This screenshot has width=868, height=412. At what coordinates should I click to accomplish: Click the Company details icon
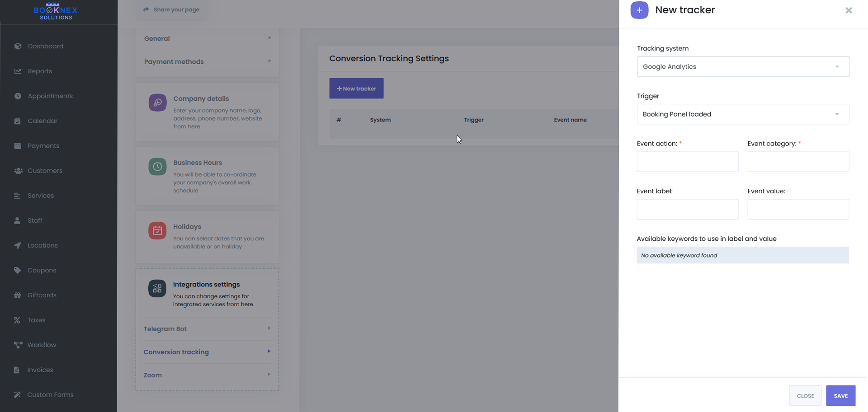pos(157,103)
